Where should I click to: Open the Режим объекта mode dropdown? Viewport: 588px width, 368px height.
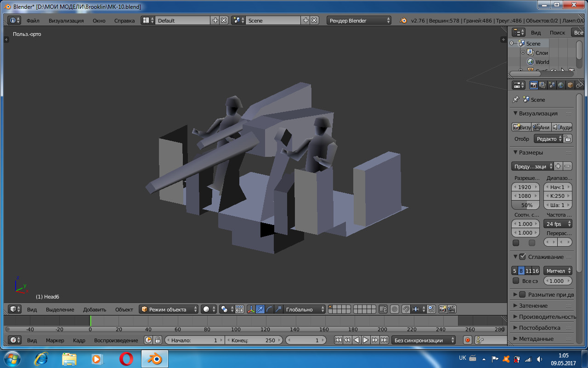(169, 310)
